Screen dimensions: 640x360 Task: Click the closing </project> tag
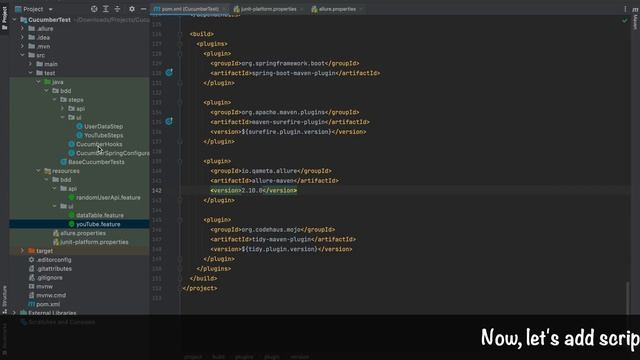200,288
